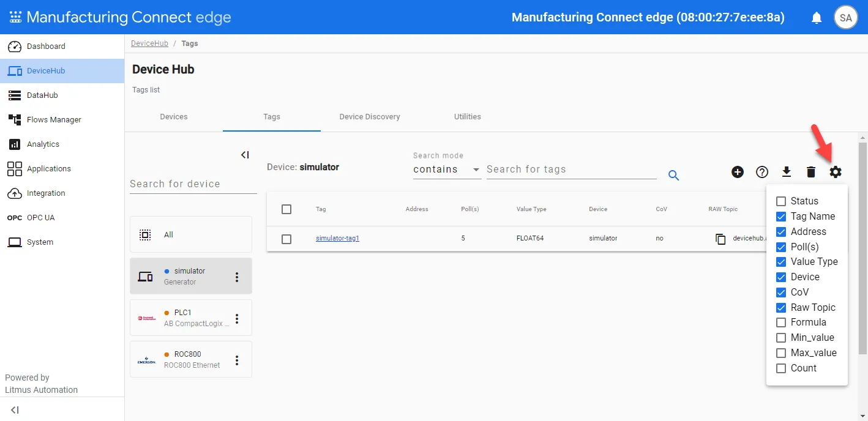Open the SA user avatar menu
This screenshot has height=421, width=868.
[x=845, y=18]
